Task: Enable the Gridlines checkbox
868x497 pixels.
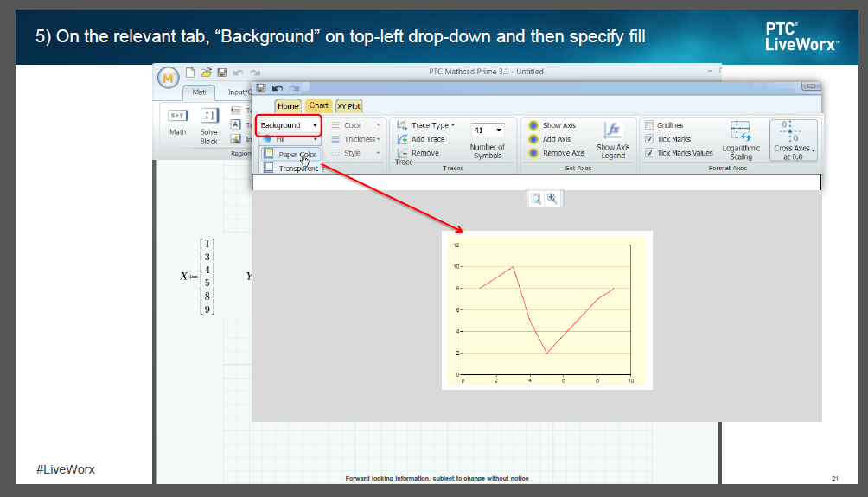Action: point(649,125)
